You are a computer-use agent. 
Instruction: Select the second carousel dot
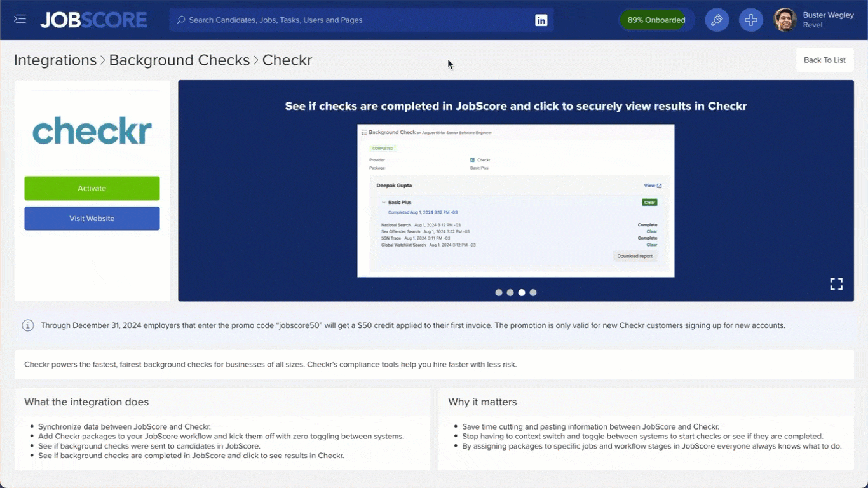coord(510,292)
